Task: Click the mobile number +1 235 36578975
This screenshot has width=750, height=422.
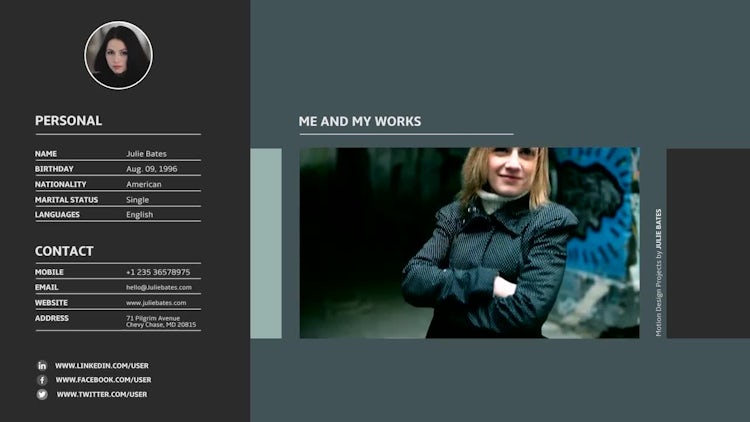Action: point(158,272)
